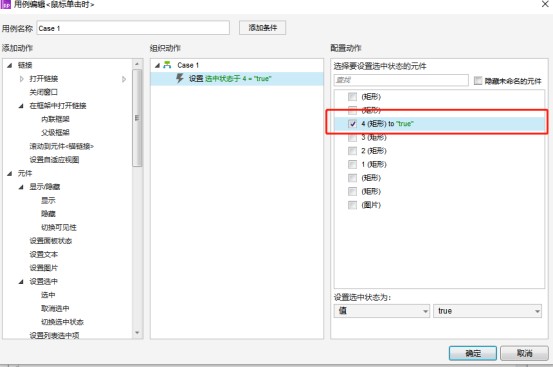Viewport: 553px width, 367px height.
Task: Select the 设置列表选中项 action
Action: (x=54, y=335)
